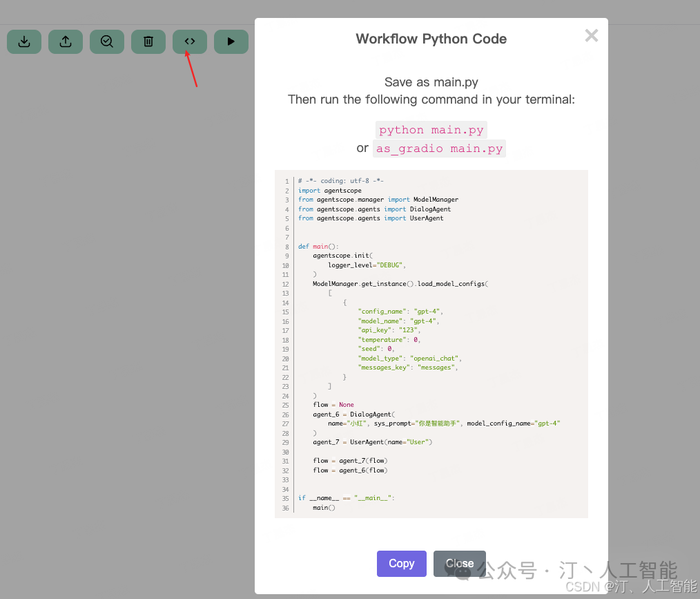Screen dimensions: 700x599
Task: Close the dialog with the X icon
Action: tap(592, 35)
